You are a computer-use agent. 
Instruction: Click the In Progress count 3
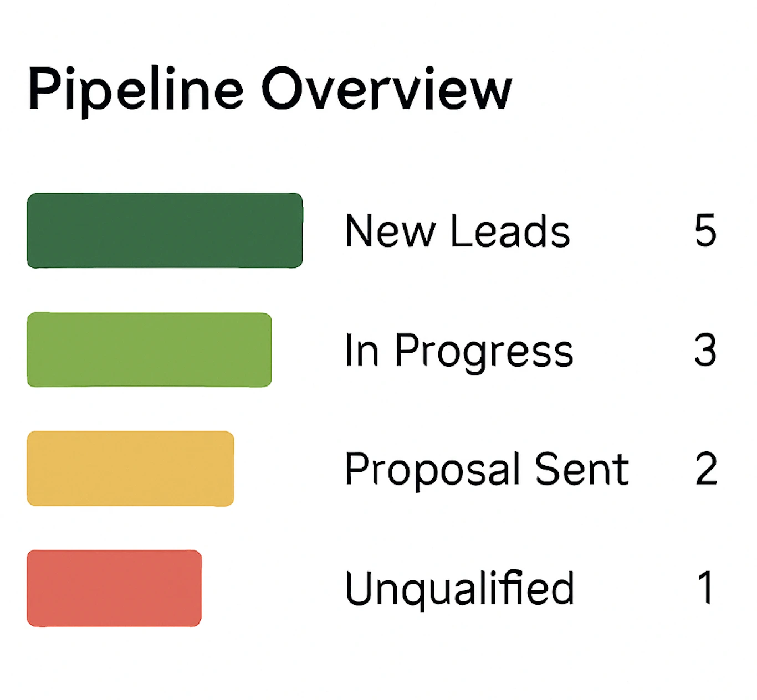[x=705, y=350]
